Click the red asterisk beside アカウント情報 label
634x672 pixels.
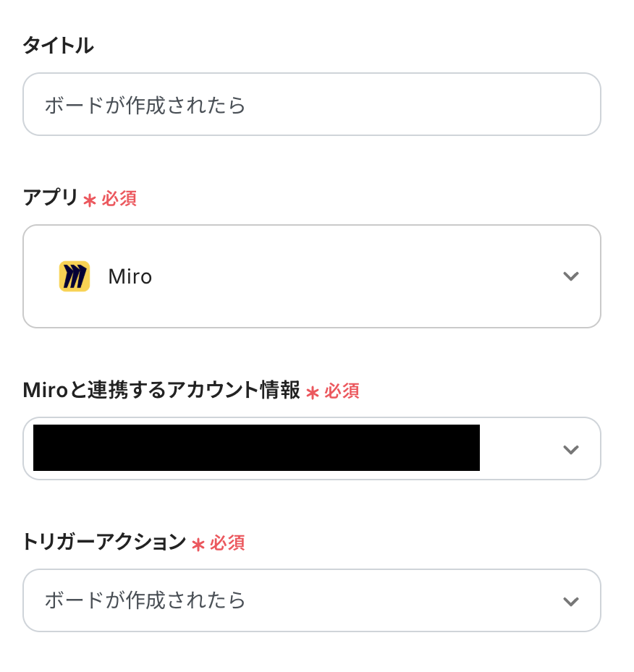313,393
